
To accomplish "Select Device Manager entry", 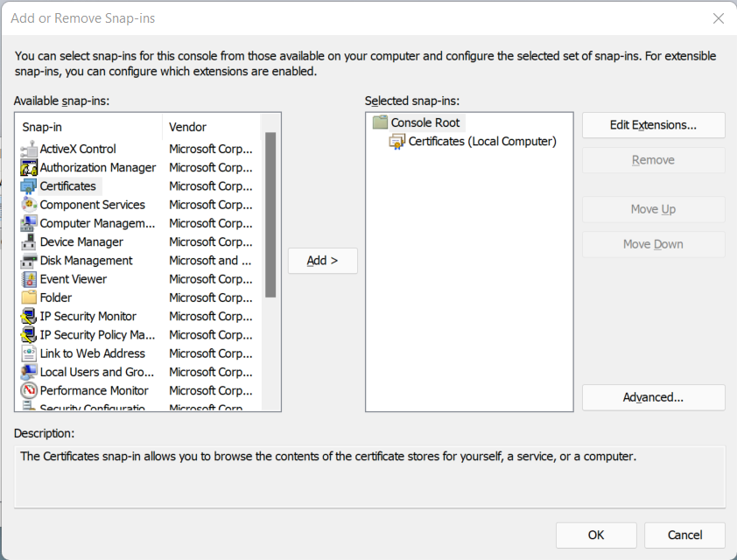I will point(81,242).
